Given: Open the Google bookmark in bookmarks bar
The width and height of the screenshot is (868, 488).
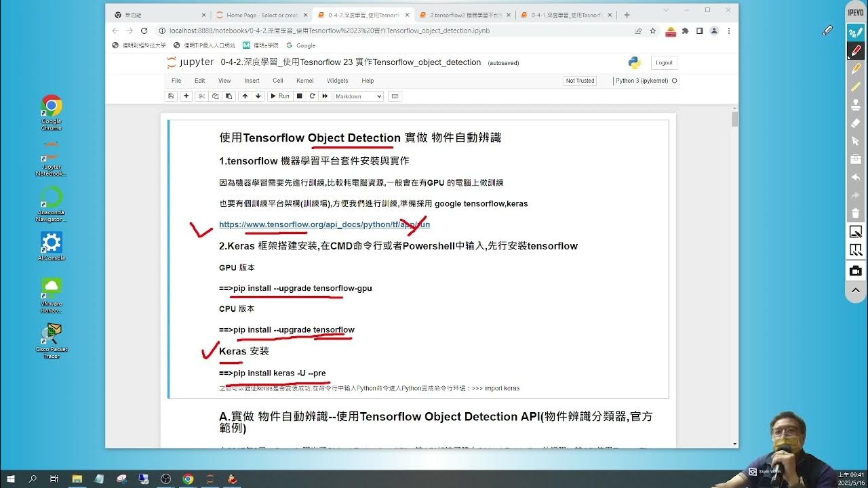Looking at the screenshot, I should pos(301,45).
